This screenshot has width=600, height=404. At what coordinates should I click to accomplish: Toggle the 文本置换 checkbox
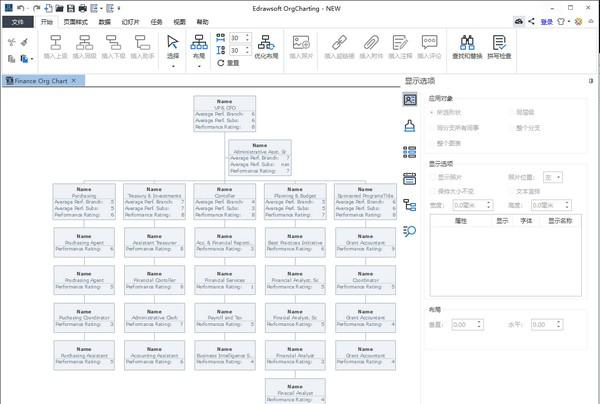[x=511, y=191]
